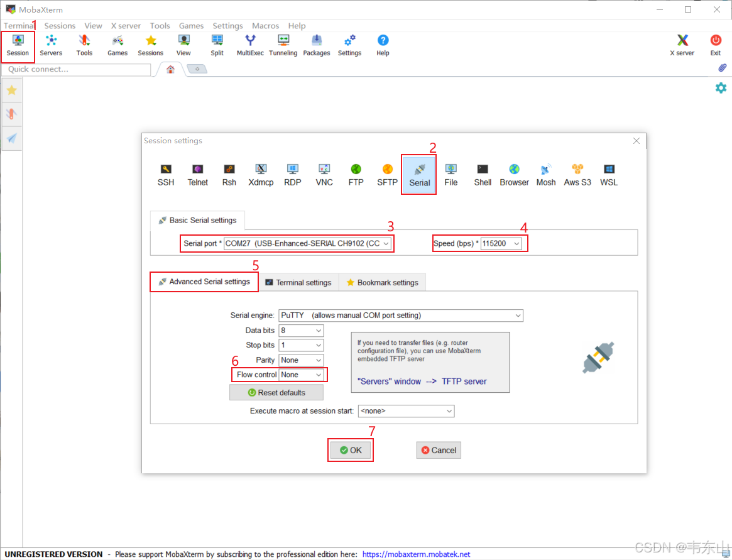Click the Split toolbar icon
Image resolution: width=732 pixels, height=560 pixels.
[217, 46]
